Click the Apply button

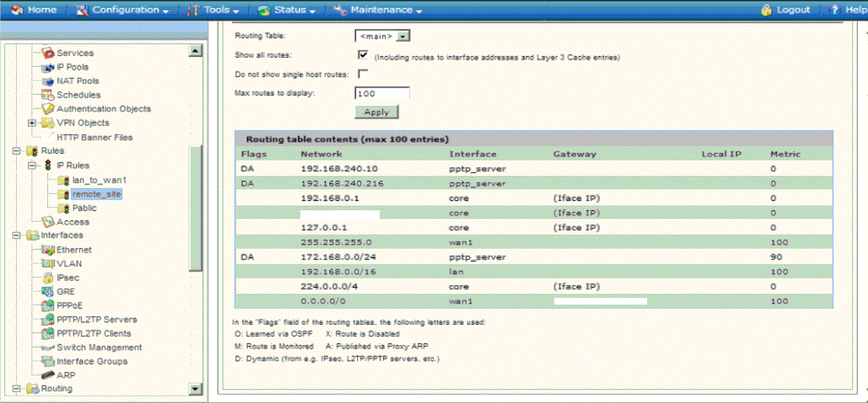(376, 112)
